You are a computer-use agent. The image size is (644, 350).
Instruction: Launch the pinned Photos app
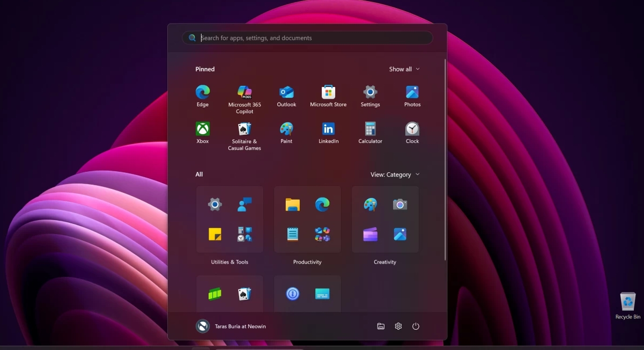click(x=412, y=96)
